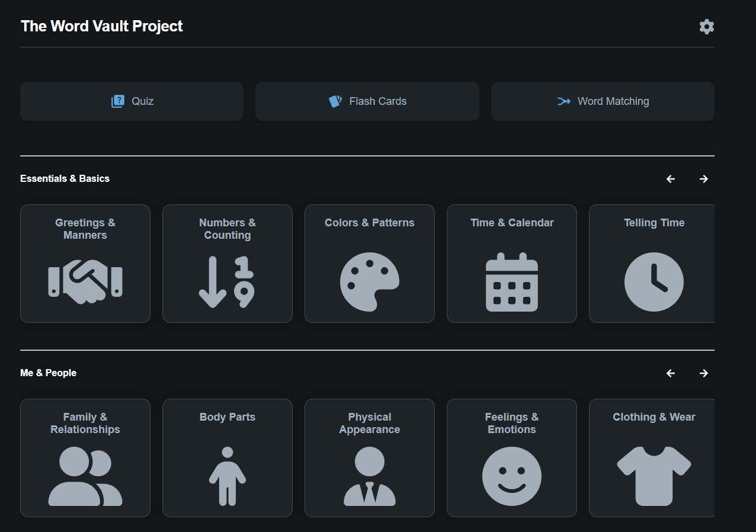
Task: Launch Flash Cards mode
Action: (x=367, y=101)
